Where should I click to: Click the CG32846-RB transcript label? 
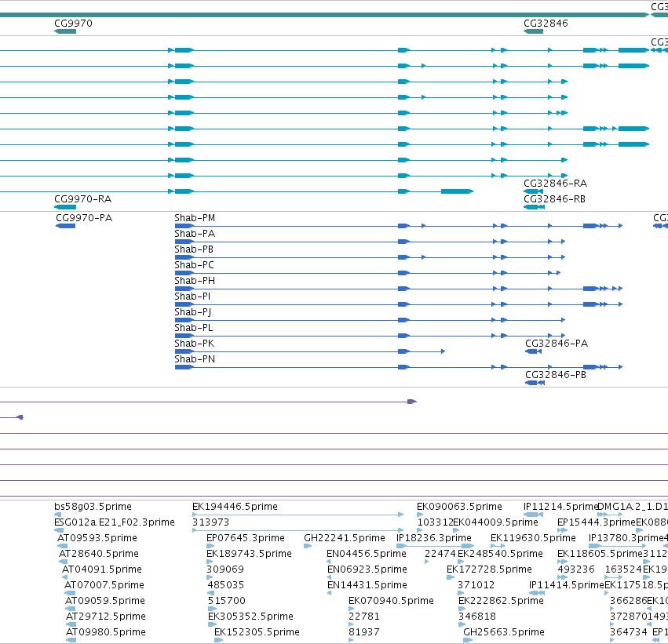[x=554, y=199]
